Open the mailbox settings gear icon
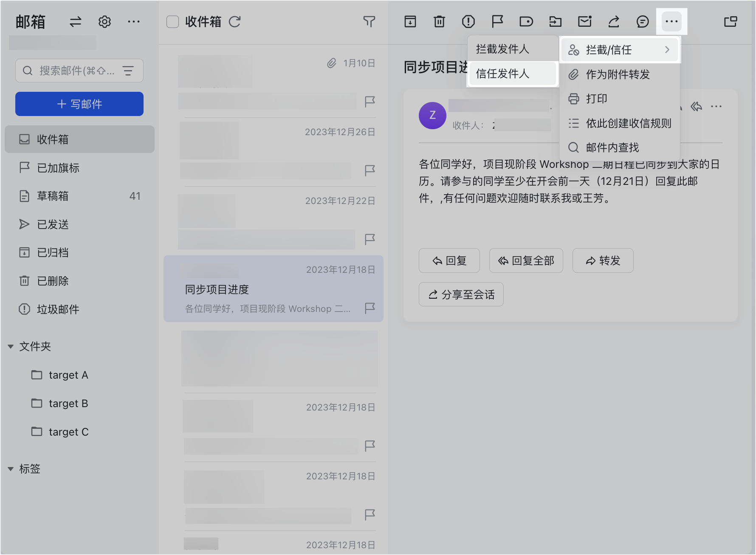The height and width of the screenshot is (555, 756). coord(104,22)
